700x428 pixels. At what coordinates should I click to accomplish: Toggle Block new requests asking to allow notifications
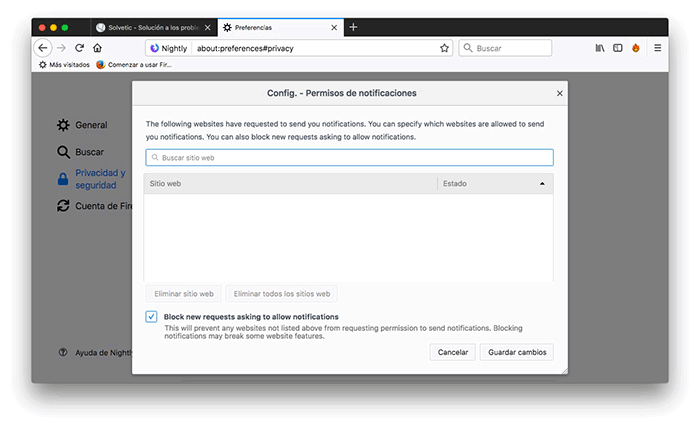[x=151, y=317]
